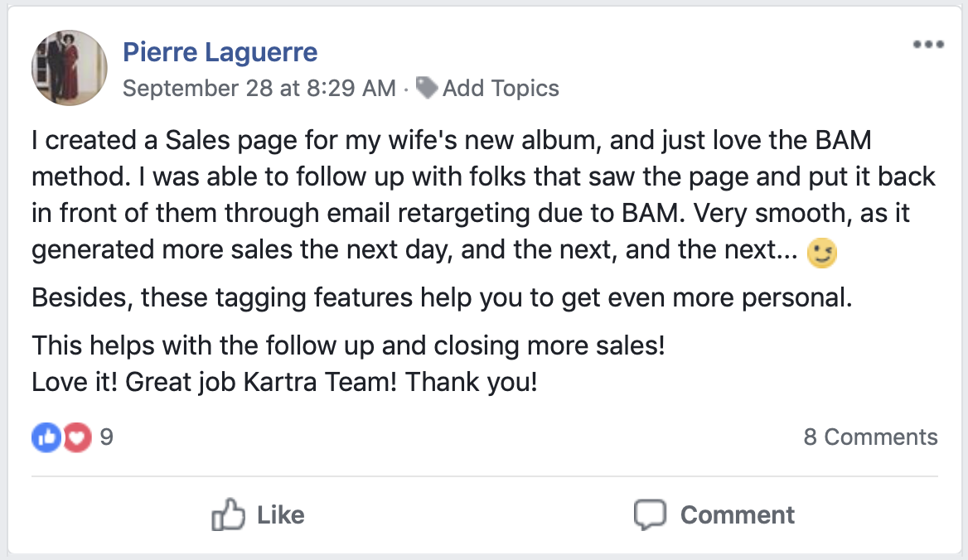Click the winking face emoji
This screenshot has width=968, height=560.
click(821, 254)
